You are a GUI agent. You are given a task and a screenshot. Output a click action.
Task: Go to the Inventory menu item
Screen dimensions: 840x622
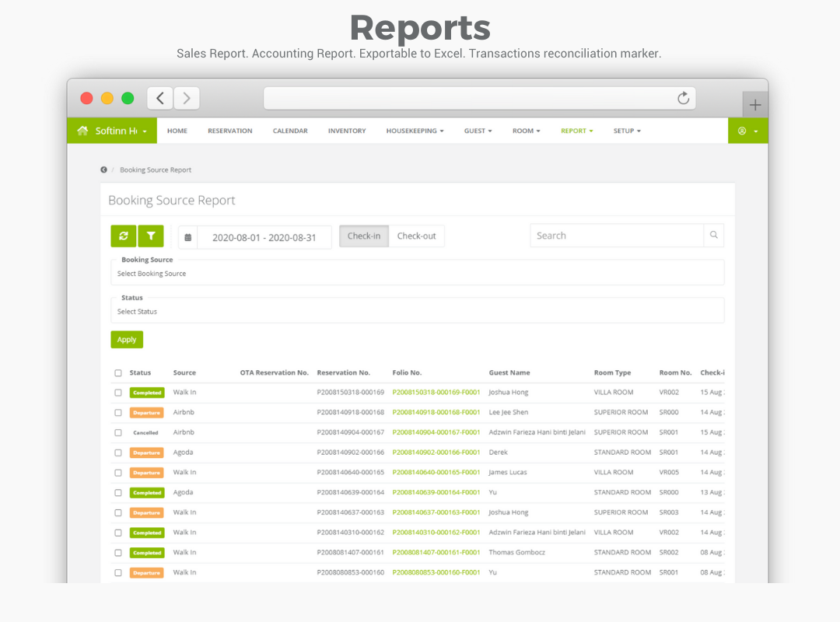click(x=347, y=131)
